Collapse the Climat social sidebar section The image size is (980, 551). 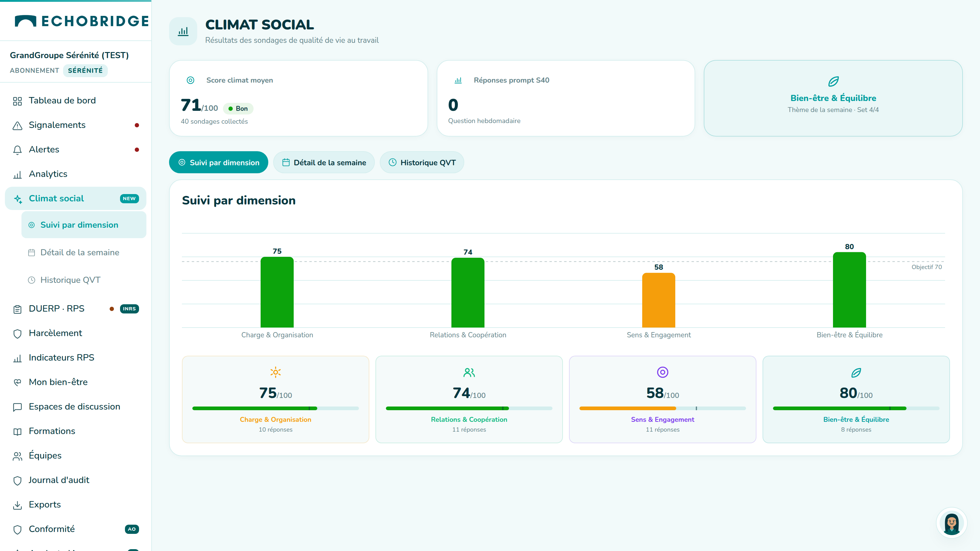point(76,198)
